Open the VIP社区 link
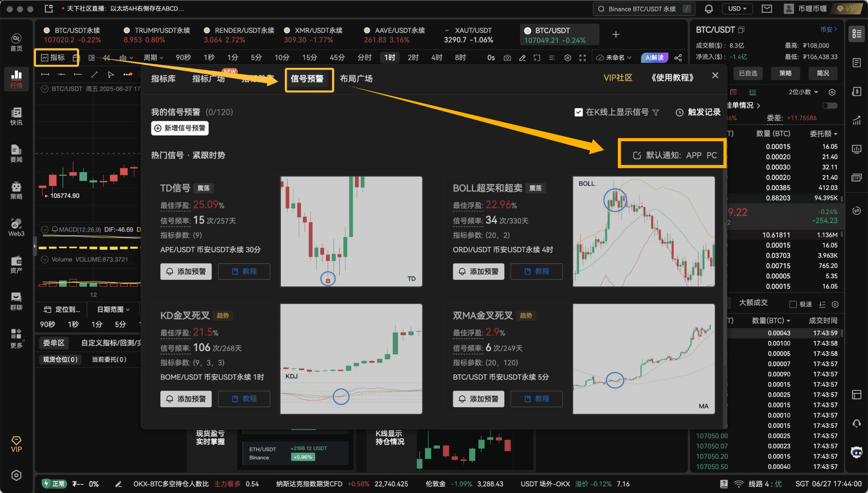This screenshot has width=868, height=493. 618,78
